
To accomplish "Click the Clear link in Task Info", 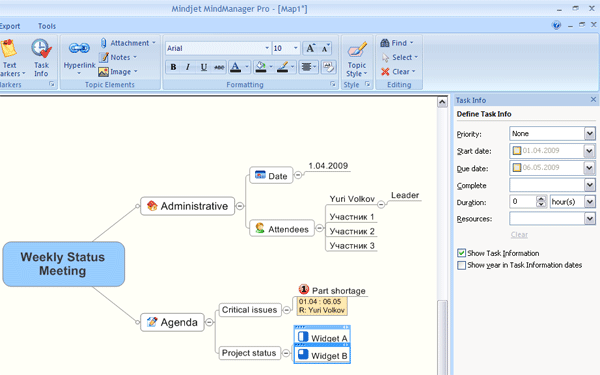I will click(x=519, y=235).
